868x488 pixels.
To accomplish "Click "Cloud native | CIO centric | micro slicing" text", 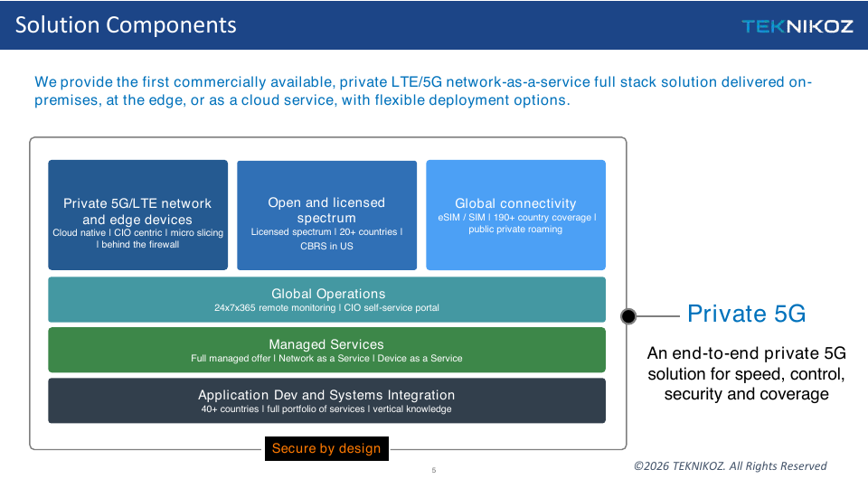I will (137, 233).
